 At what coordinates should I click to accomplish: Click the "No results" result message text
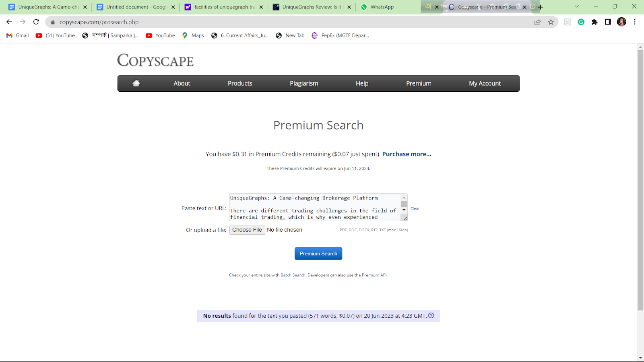click(x=315, y=316)
